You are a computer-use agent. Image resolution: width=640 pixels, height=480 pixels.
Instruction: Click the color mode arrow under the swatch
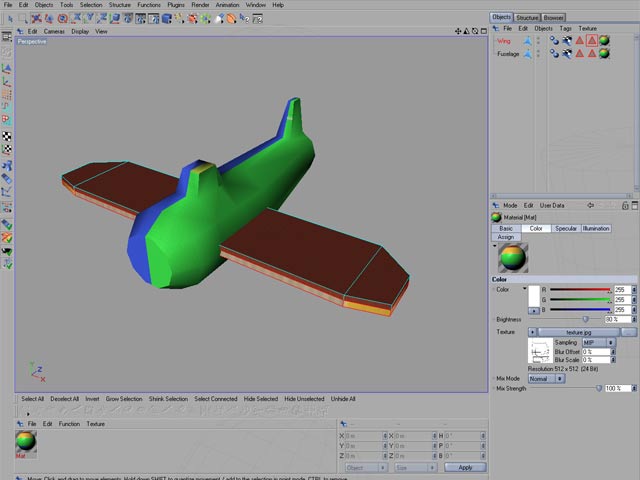pos(534,311)
